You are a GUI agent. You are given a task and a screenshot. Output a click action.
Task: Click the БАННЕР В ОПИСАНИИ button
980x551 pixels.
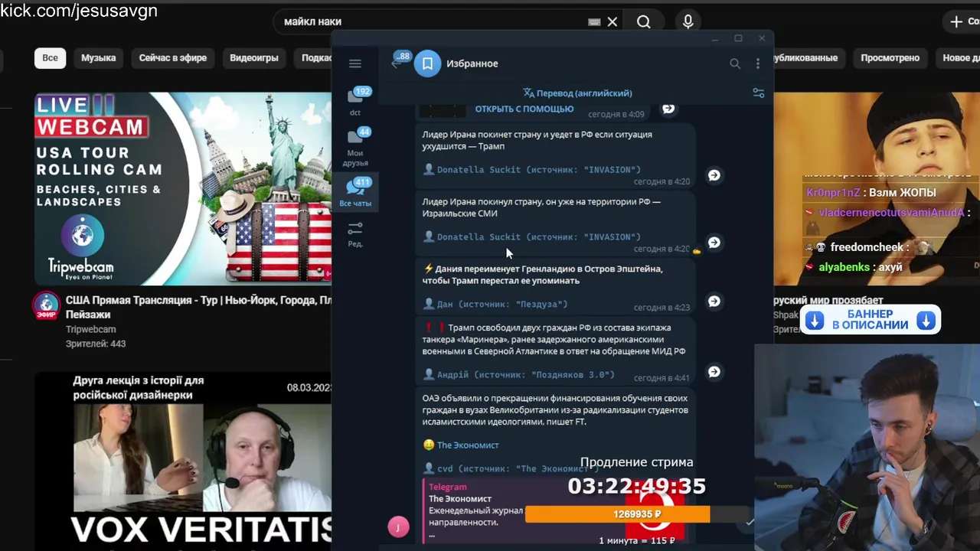pos(871,320)
